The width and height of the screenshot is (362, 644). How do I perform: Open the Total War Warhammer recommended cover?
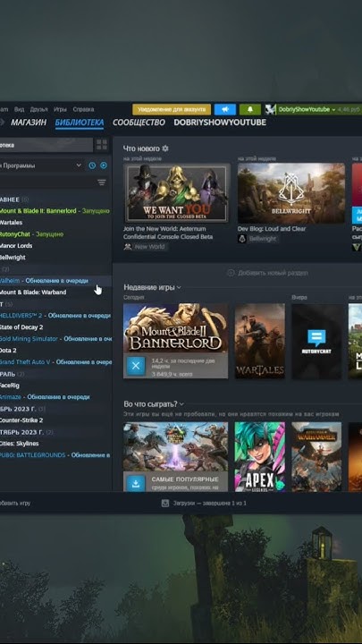316,456
